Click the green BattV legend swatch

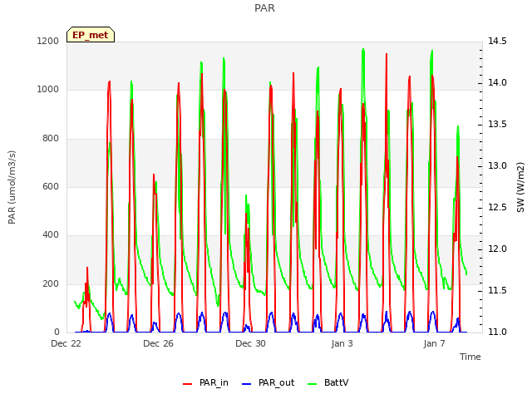[x=313, y=384]
